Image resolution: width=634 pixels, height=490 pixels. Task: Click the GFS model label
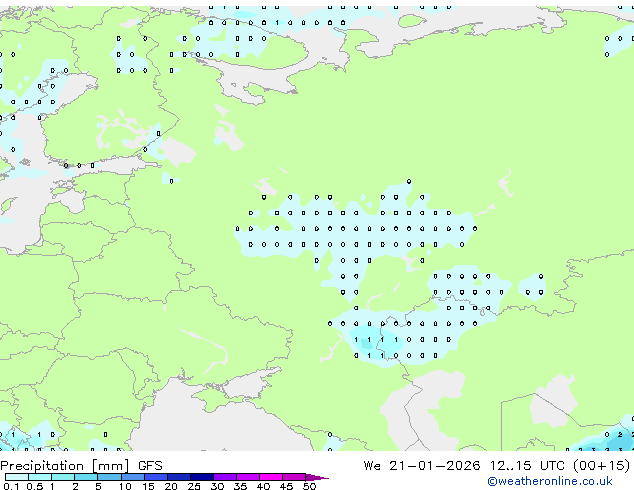point(150,466)
